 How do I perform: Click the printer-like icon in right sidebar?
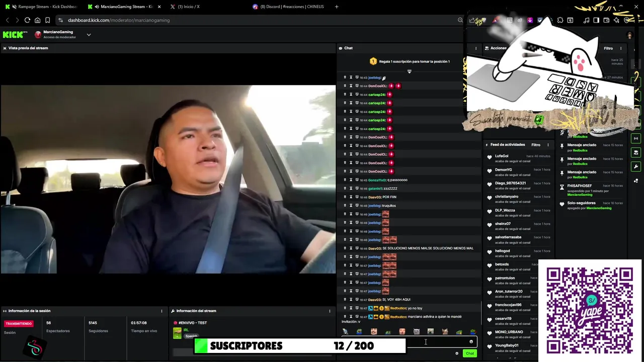(x=636, y=152)
